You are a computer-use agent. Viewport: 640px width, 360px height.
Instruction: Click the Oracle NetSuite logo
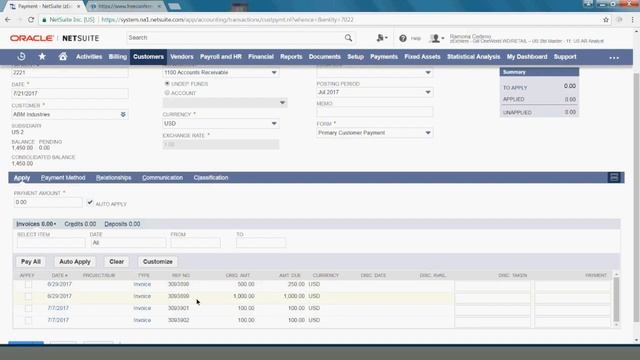point(54,38)
